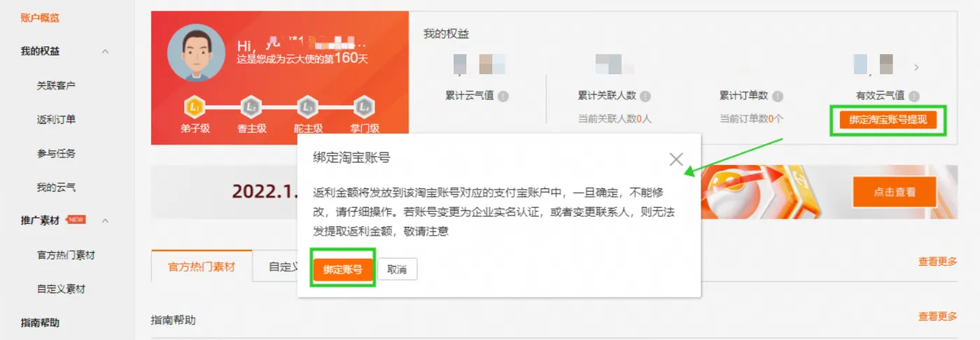Screen dimensions: 980x340
Task: Click 当前订单数0个 text
Action: (751, 119)
